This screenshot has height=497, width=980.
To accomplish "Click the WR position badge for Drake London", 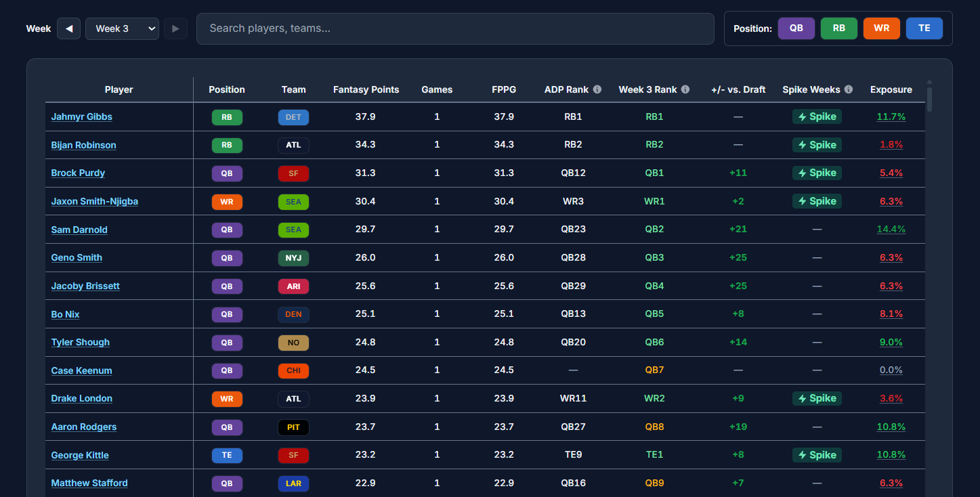I will [x=227, y=399].
